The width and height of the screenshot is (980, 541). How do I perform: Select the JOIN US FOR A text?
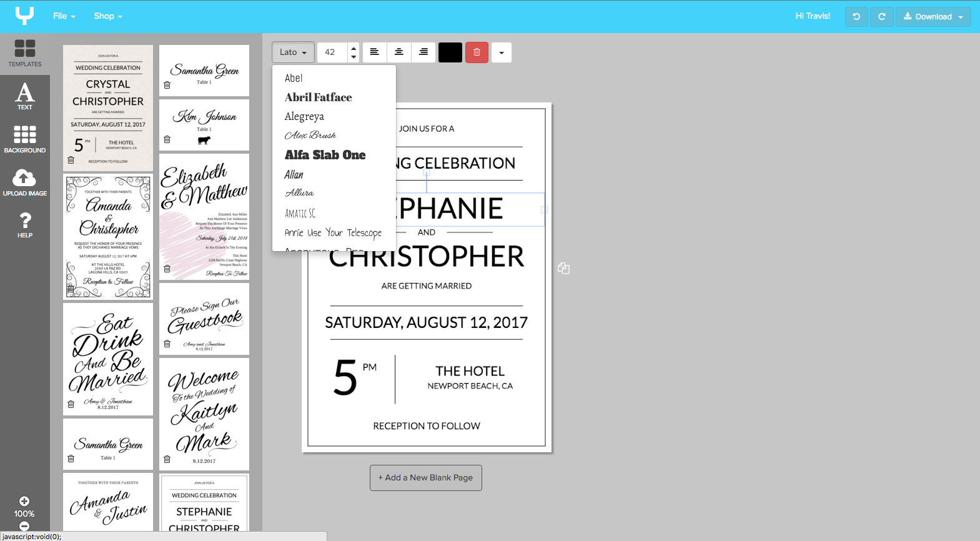tap(427, 129)
